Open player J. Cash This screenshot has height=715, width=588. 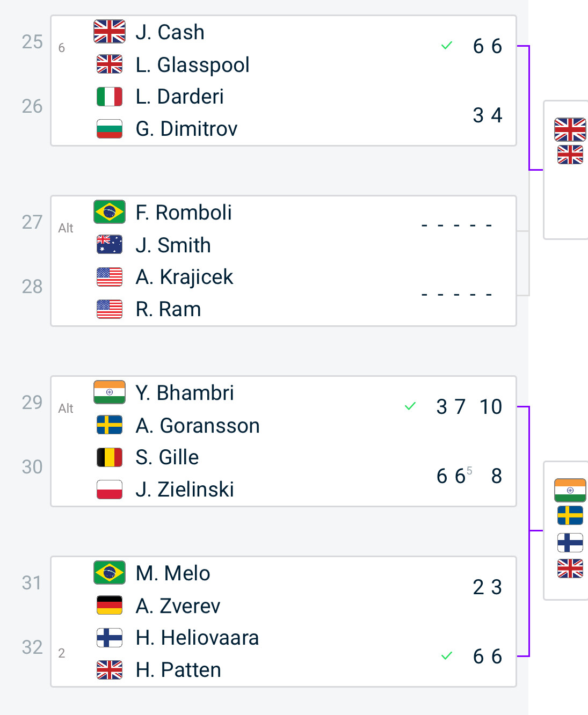point(170,32)
